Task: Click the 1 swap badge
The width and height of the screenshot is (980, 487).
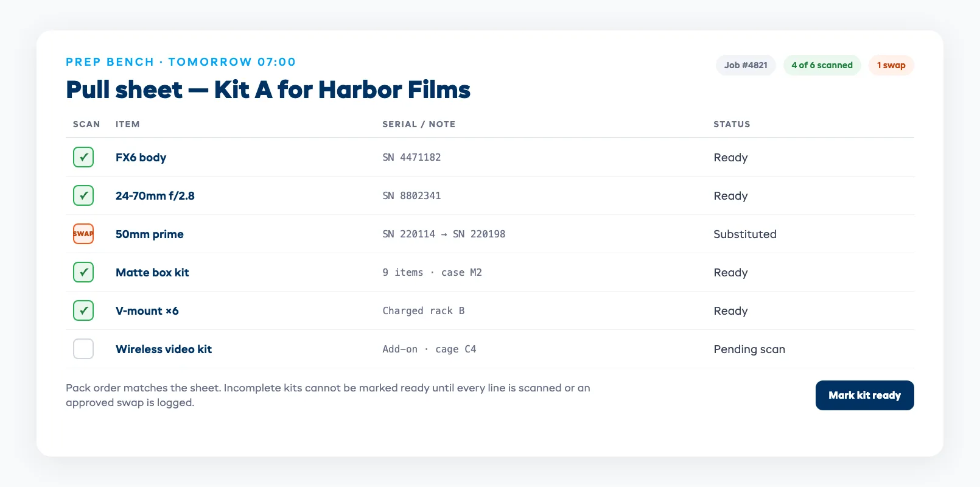Action: point(891,65)
